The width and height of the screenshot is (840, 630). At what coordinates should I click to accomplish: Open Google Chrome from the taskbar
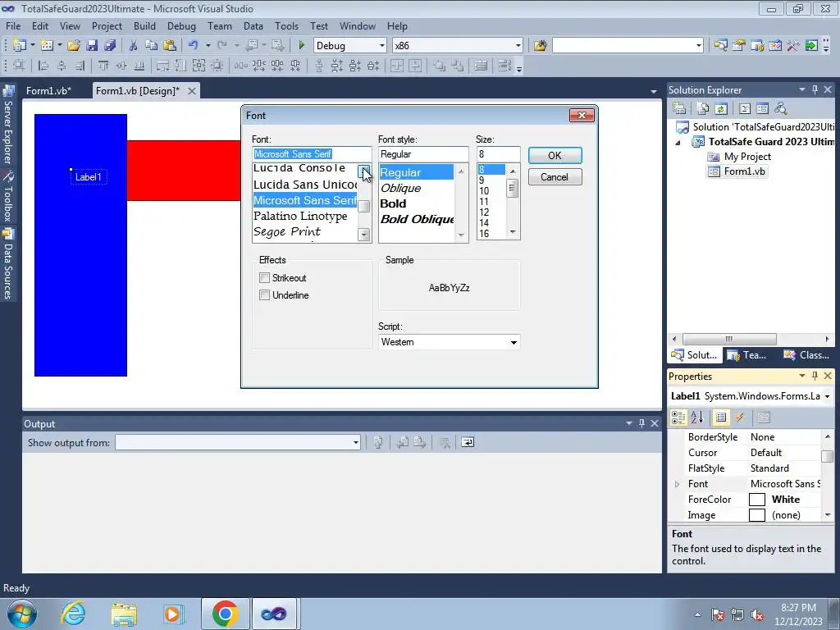point(225,614)
